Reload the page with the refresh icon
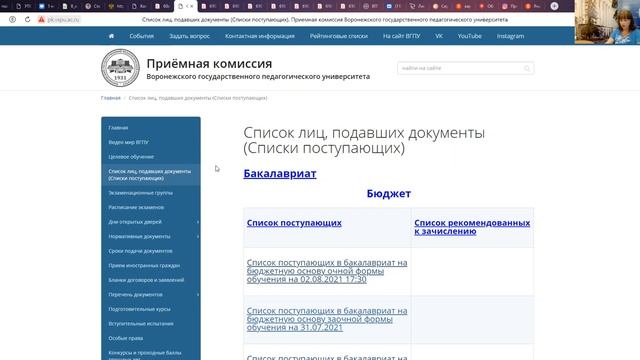This screenshot has width=640, height=360. [27, 19]
